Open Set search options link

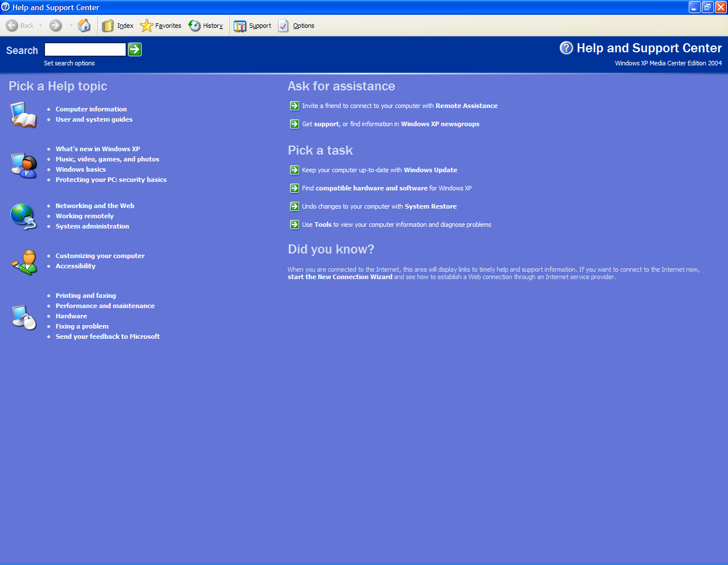(x=69, y=63)
